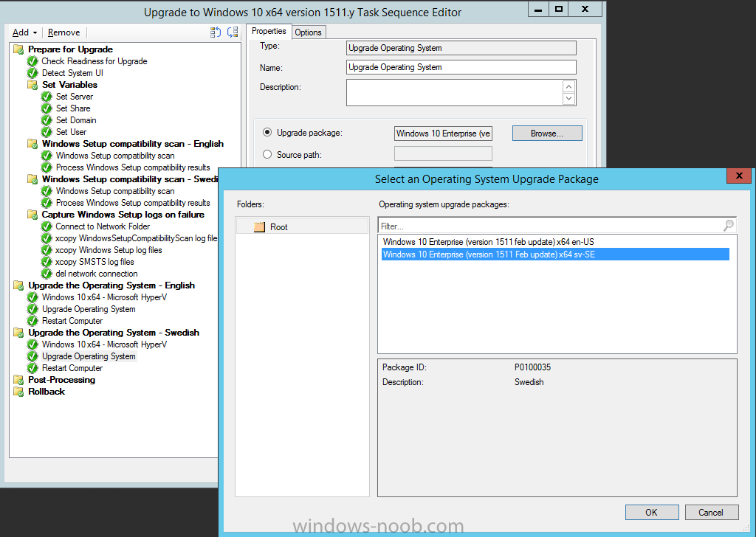Click the Cancel button in package dialog

(x=711, y=513)
